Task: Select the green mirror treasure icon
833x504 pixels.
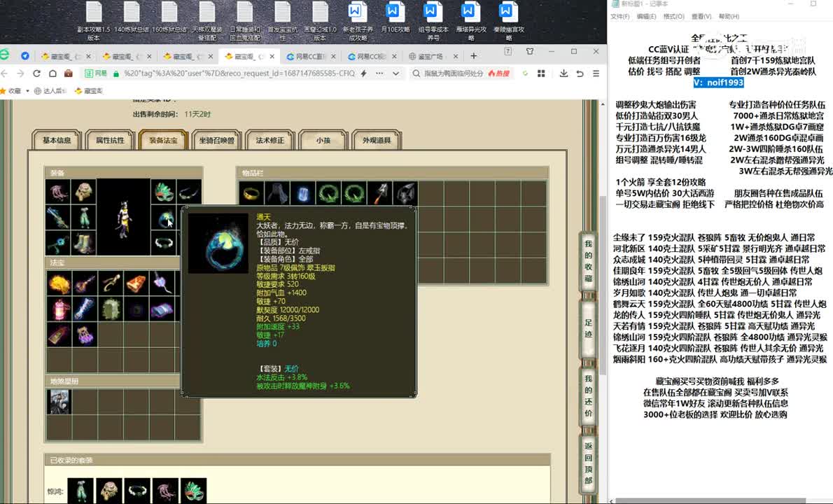Action: coord(111,309)
